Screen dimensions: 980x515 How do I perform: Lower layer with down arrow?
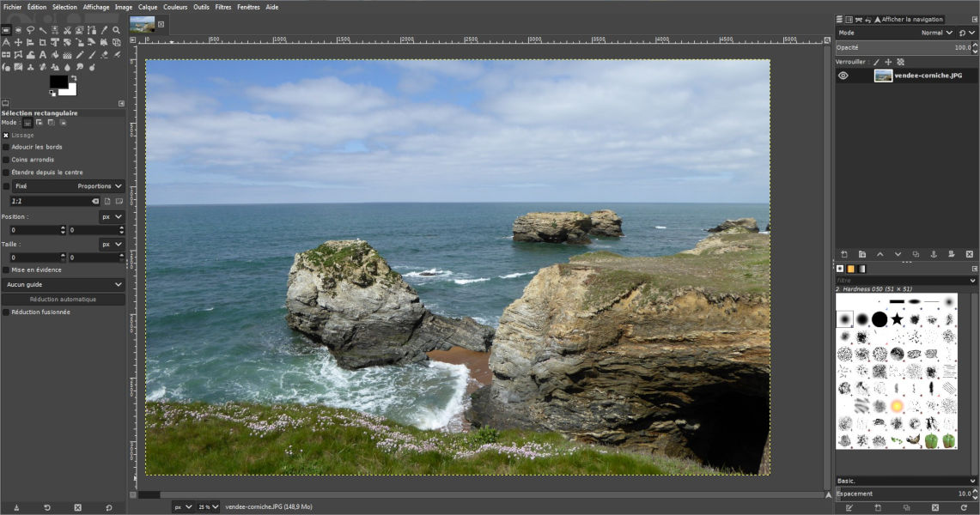pyautogui.click(x=898, y=254)
